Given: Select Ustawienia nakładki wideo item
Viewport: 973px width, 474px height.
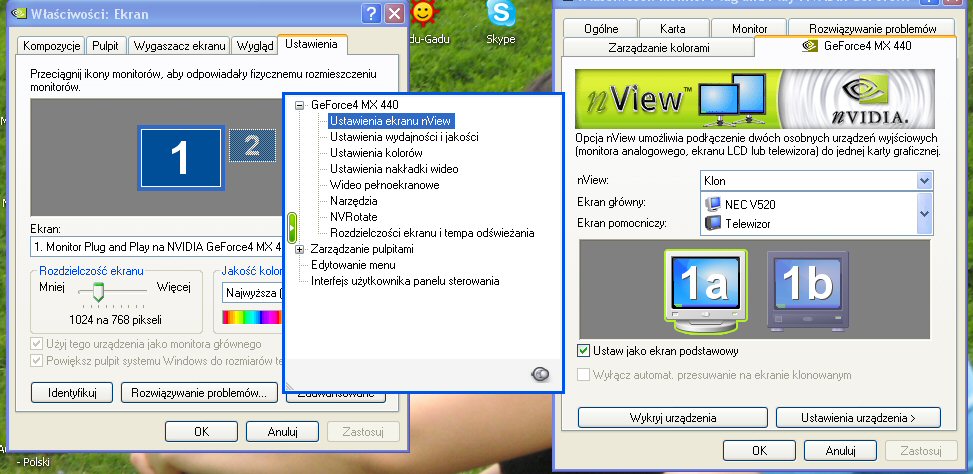Looking at the screenshot, I should (394, 169).
